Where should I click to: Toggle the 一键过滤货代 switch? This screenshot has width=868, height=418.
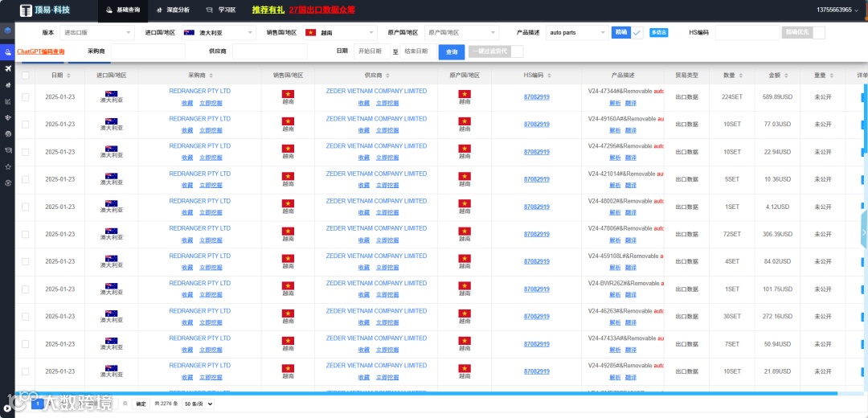tap(495, 51)
